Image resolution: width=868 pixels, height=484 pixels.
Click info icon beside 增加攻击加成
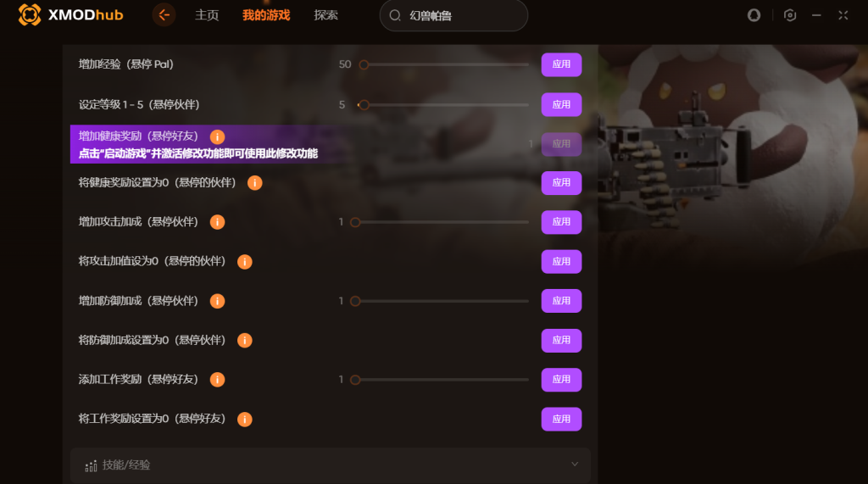pos(217,222)
